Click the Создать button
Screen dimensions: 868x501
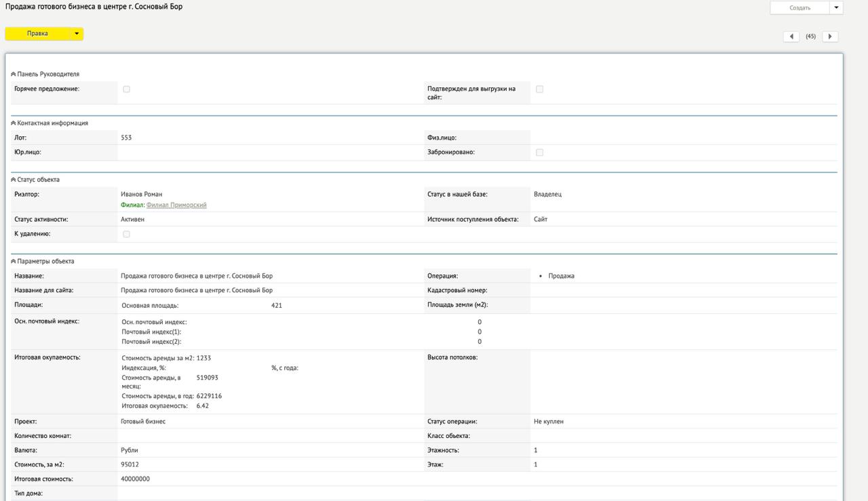[800, 8]
